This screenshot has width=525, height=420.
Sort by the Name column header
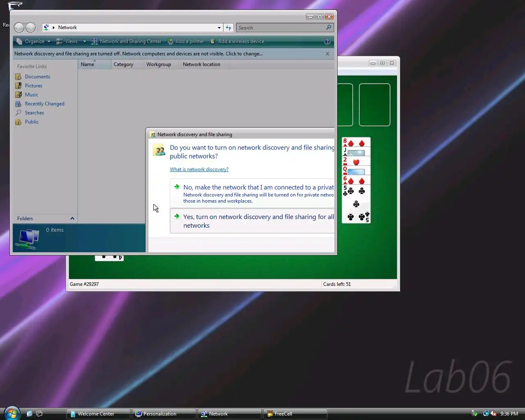click(94, 64)
